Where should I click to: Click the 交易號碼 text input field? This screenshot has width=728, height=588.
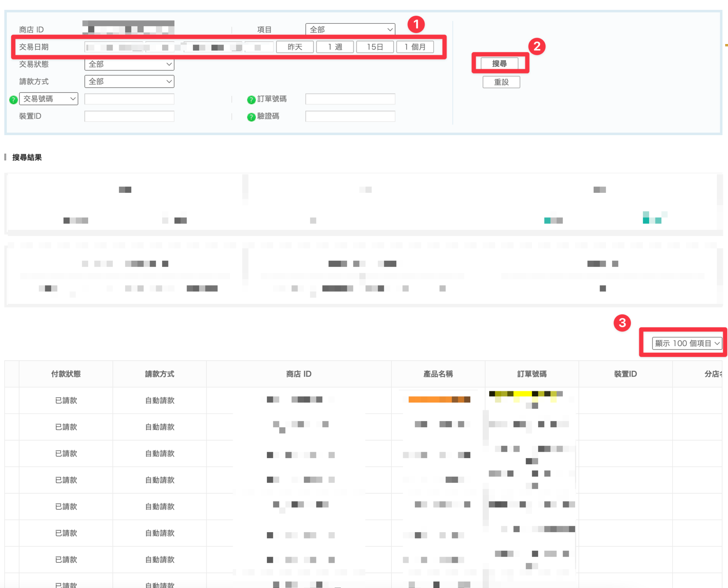pos(129,99)
